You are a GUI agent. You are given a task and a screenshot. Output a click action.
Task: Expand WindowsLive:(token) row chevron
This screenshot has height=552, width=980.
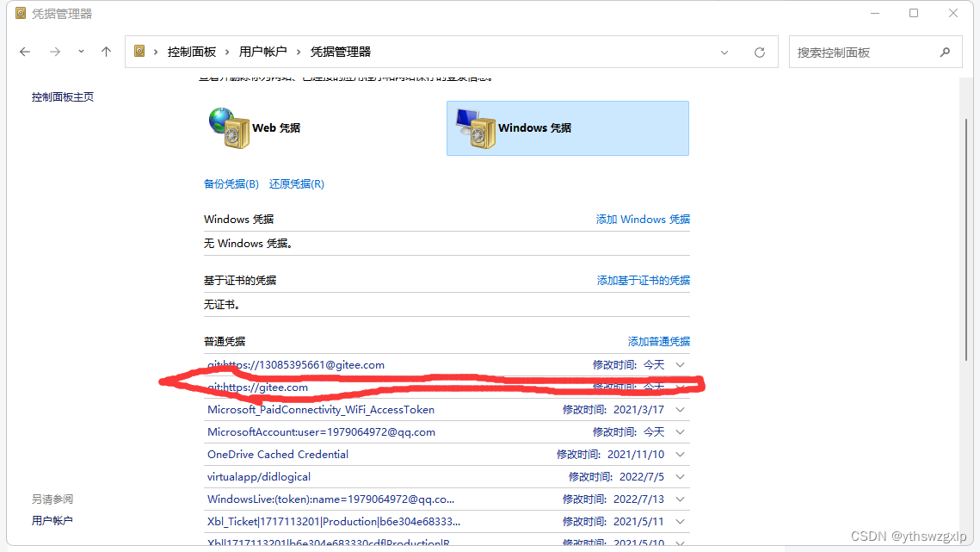click(x=680, y=499)
